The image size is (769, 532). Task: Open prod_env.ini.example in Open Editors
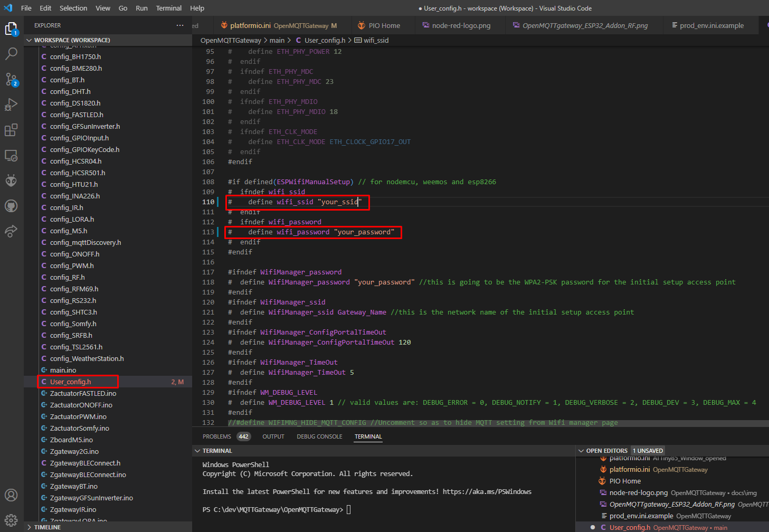pos(673,516)
